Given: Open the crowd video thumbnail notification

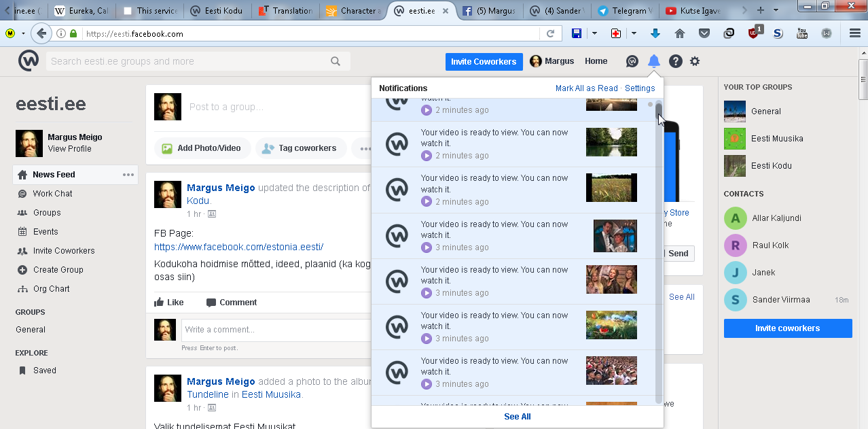Looking at the screenshot, I should [x=612, y=371].
